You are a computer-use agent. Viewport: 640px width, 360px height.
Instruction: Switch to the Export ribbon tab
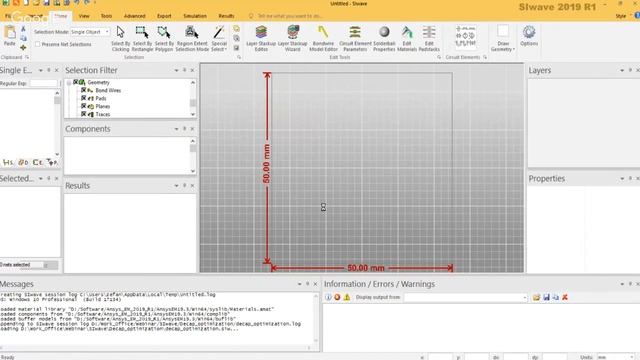[164, 16]
